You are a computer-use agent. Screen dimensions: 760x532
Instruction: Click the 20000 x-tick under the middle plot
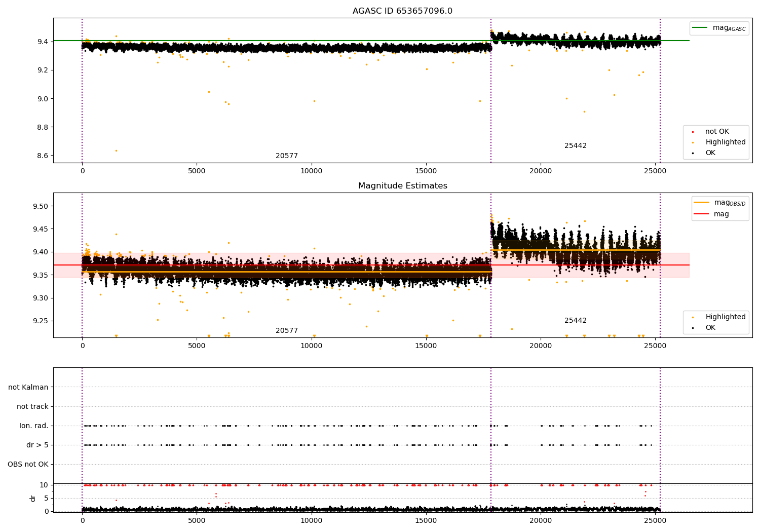tap(541, 346)
